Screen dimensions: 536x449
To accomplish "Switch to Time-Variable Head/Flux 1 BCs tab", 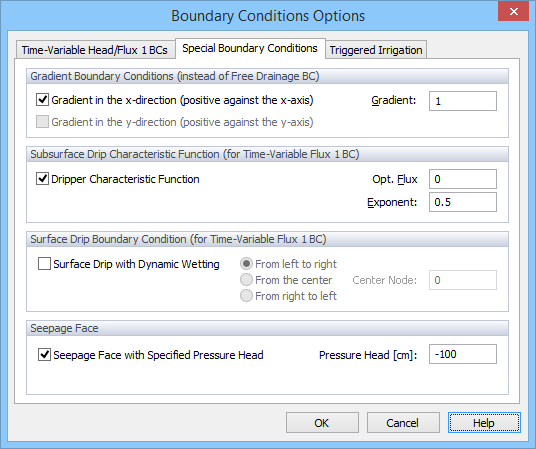I will pyautogui.click(x=95, y=50).
